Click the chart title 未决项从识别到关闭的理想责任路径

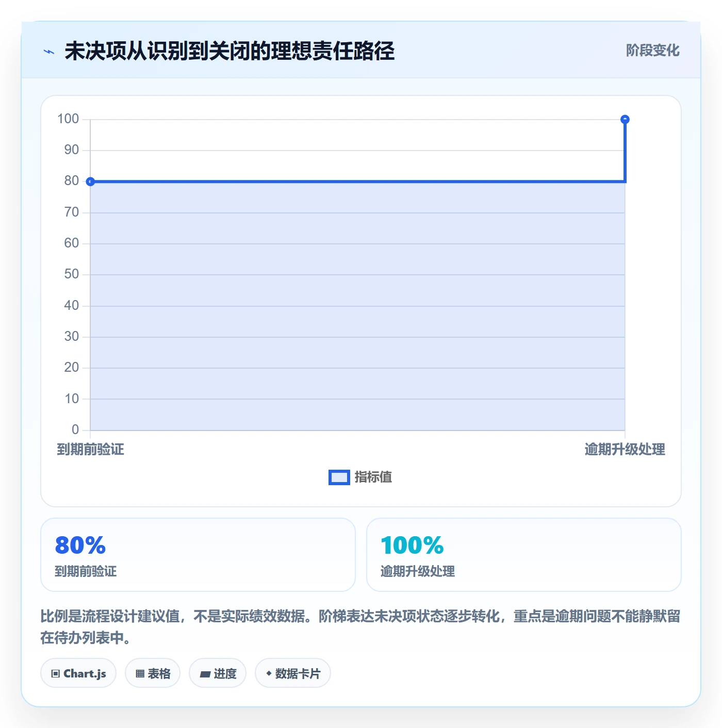click(x=229, y=51)
